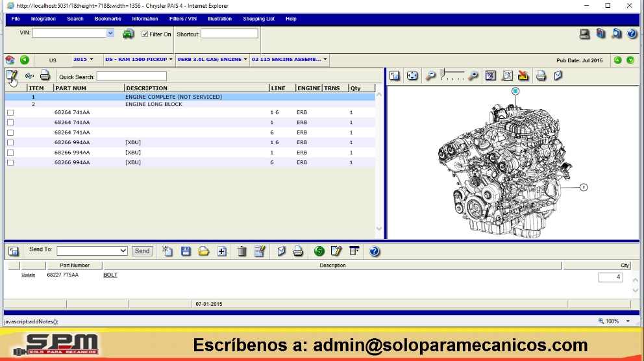Image resolution: width=644 pixels, height=361 pixels.
Task: Click the add part plus icon
Action: click(222, 251)
